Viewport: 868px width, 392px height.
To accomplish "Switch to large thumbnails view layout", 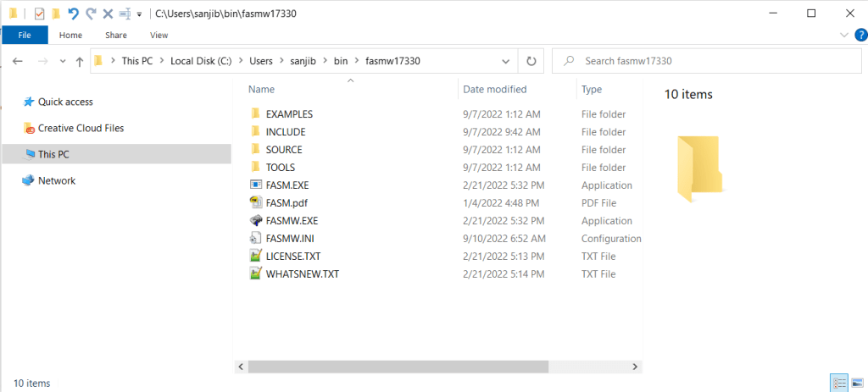I will click(856, 384).
